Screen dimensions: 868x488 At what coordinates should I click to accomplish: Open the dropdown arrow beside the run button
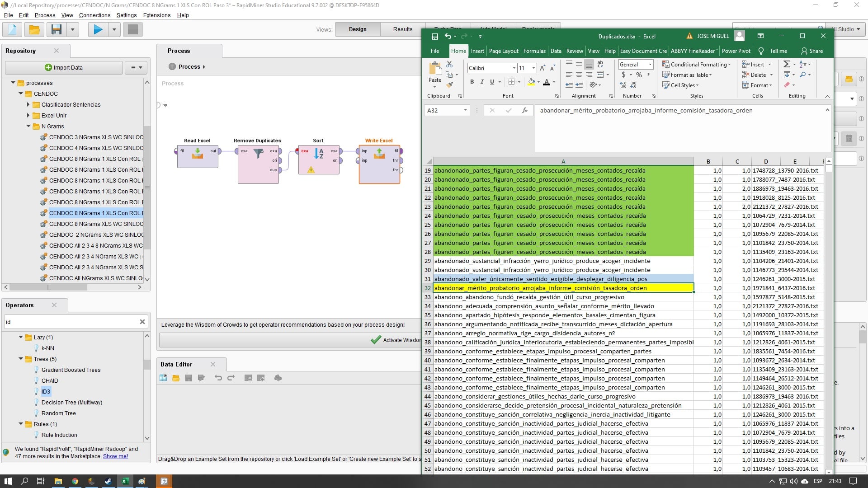[114, 30]
